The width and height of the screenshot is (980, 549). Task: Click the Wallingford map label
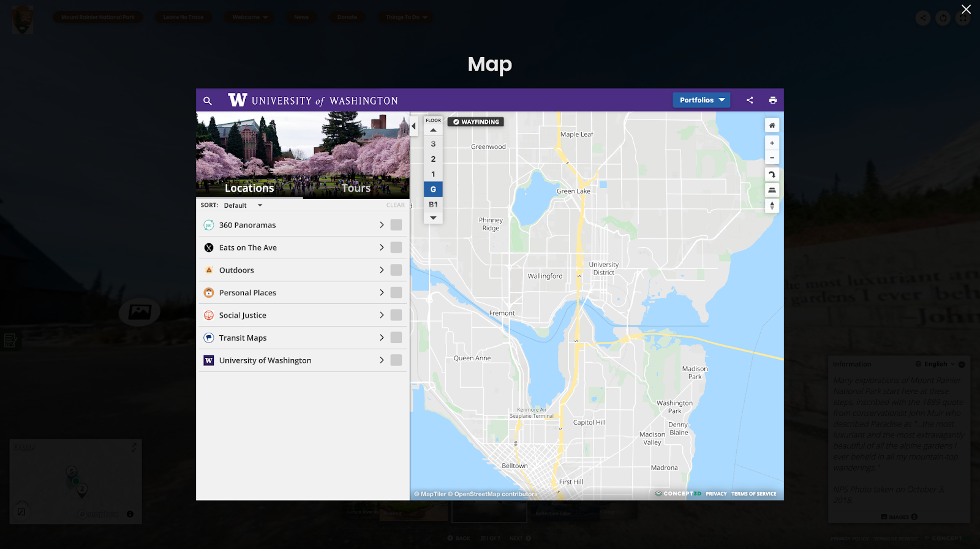pos(545,276)
